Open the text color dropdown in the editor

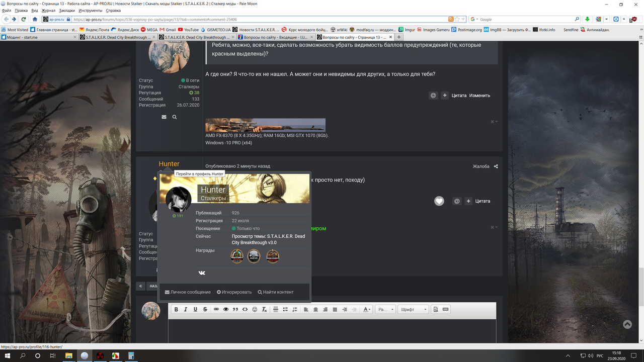pos(367,309)
